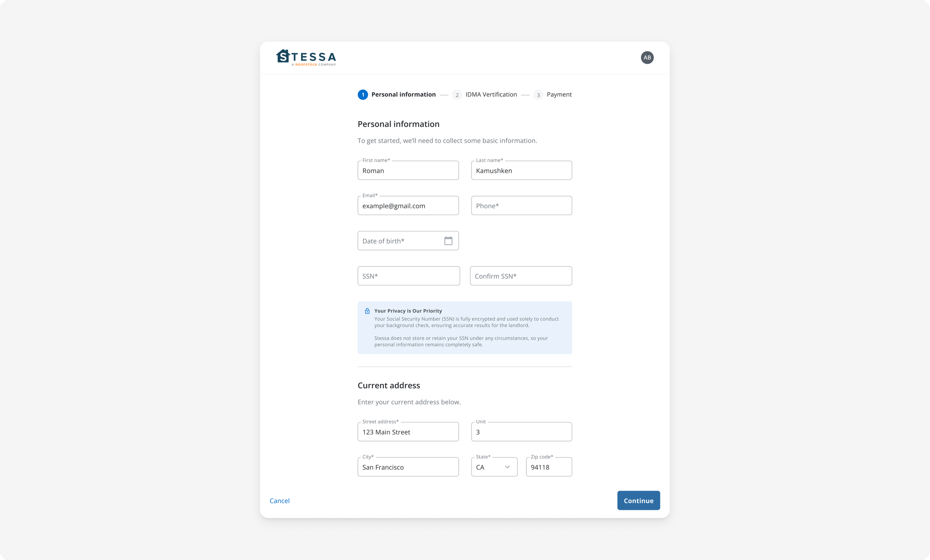Select the IDMA Vertification step

[x=491, y=95]
